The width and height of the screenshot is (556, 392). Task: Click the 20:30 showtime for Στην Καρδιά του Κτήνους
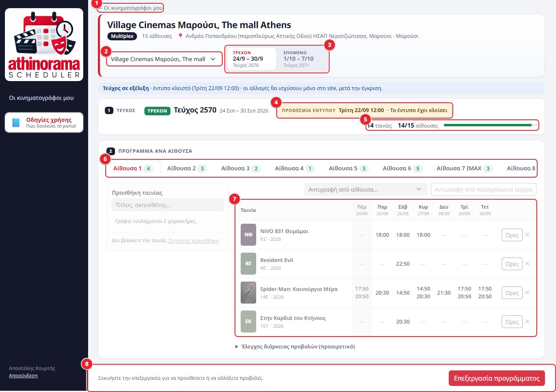[403, 322]
